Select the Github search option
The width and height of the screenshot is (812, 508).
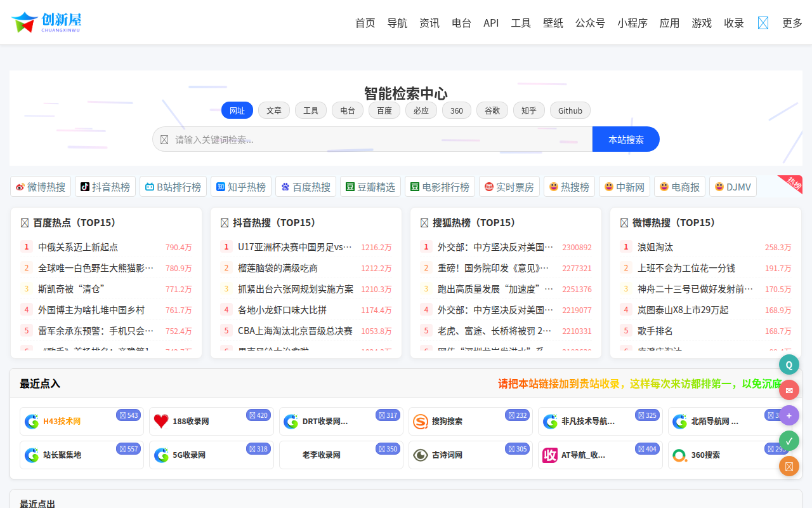click(x=570, y=110)
